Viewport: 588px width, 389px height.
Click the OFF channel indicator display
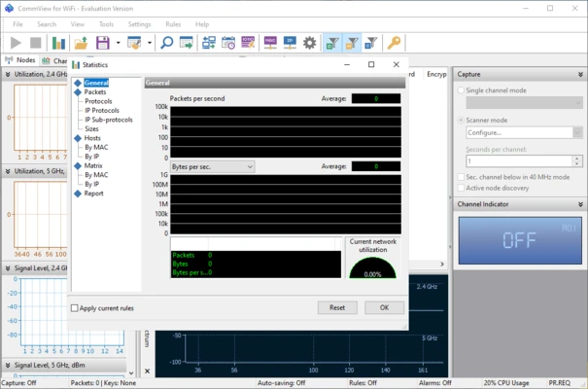(x=520, y=240)
